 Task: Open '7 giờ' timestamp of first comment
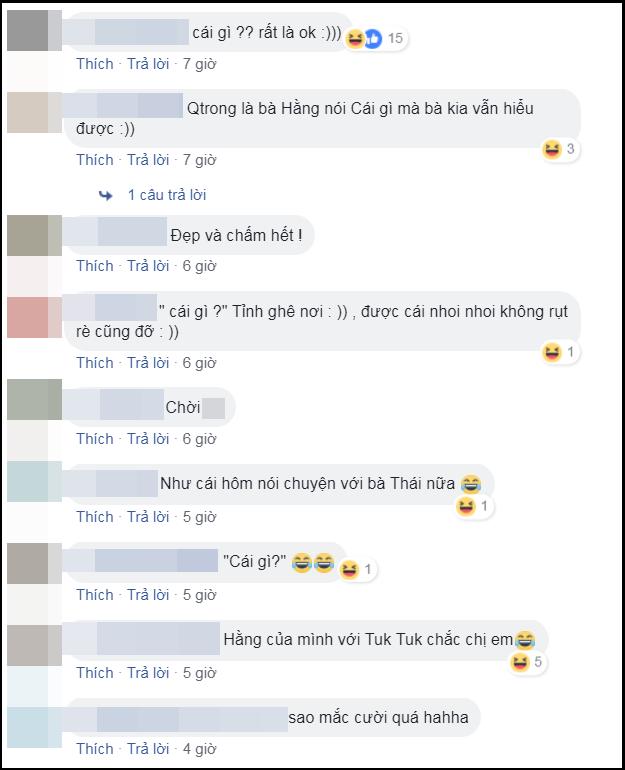point(199,64)
